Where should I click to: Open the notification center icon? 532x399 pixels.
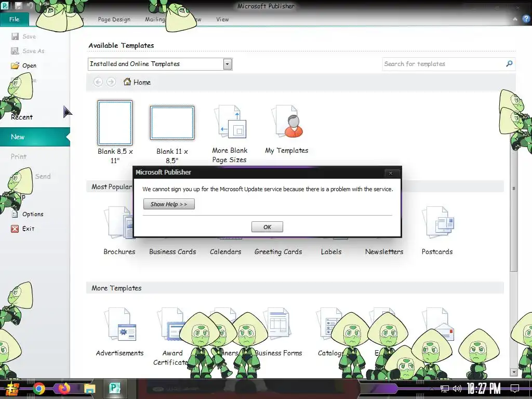[515, 388]
